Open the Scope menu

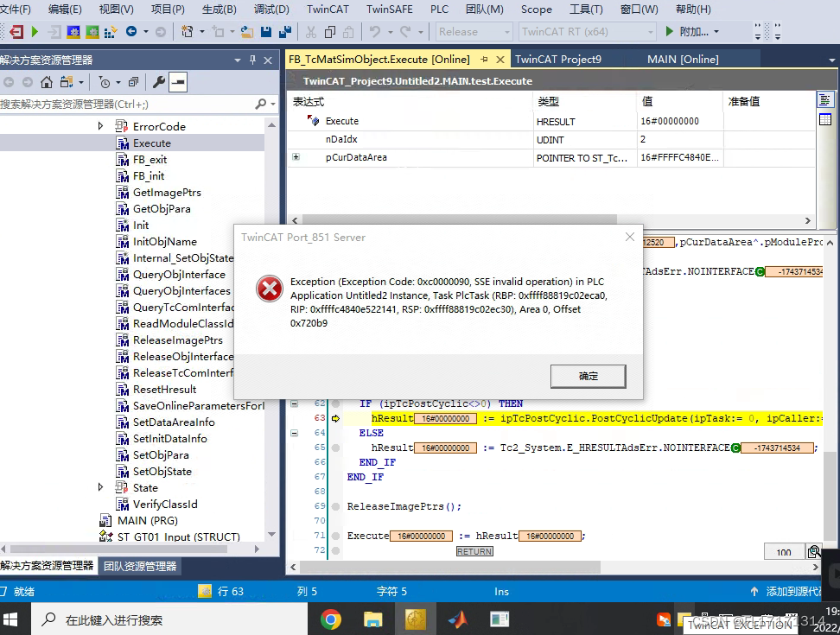tap(537, 10)
